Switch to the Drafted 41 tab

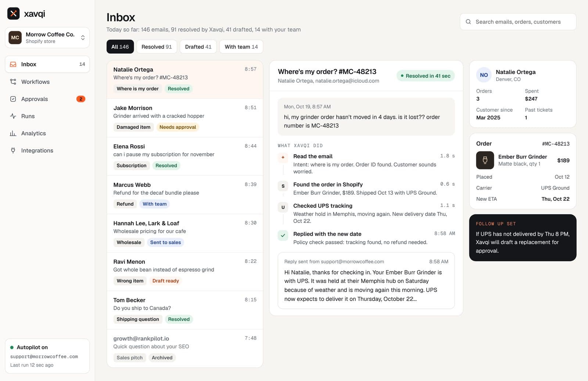[198, 47]
